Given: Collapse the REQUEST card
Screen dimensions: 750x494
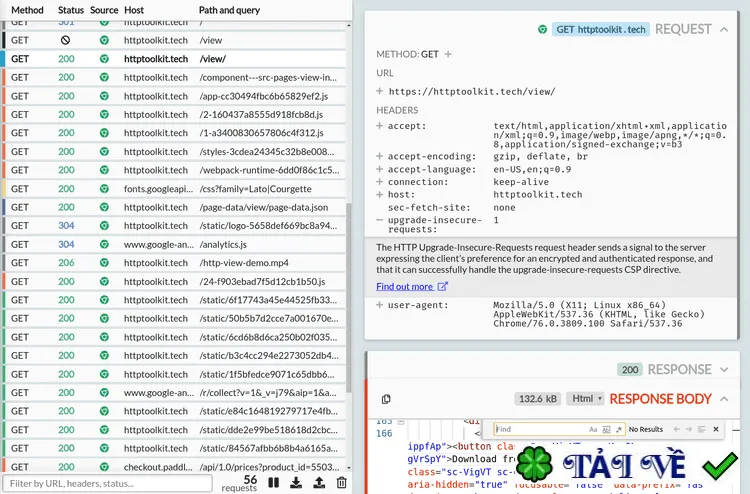Looking at the screenshot, I should [724, 30].
